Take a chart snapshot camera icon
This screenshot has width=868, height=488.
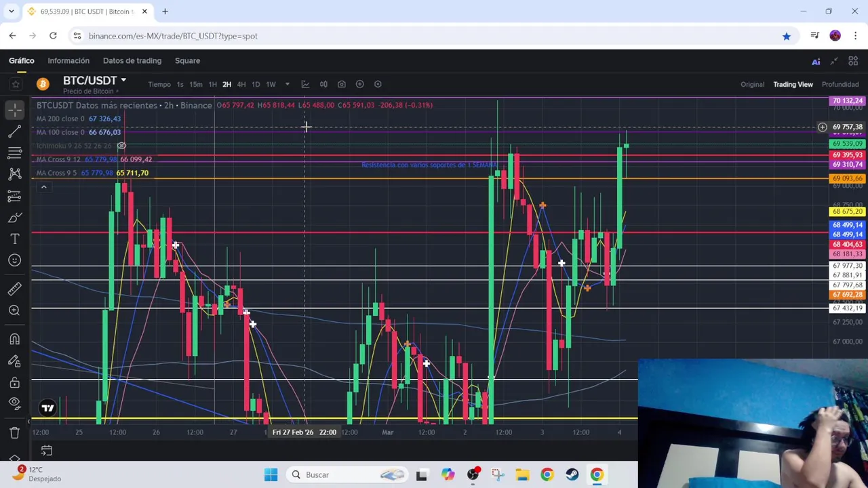342,84
